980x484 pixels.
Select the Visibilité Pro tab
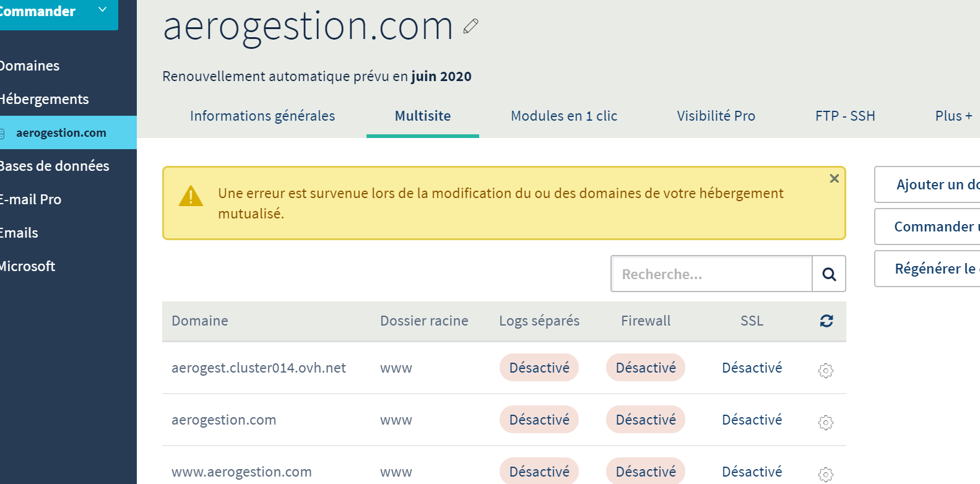coord(716,116)
